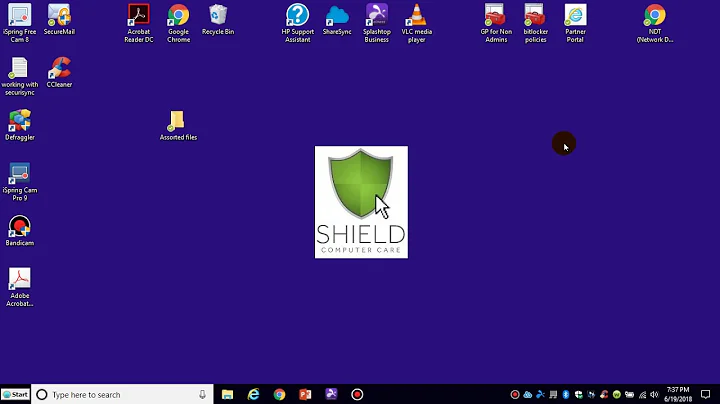Image resolution: width=720 pixels, height=404 pixels.
Task: Open the battery status tray icon
Action: (x=630, y=394)
